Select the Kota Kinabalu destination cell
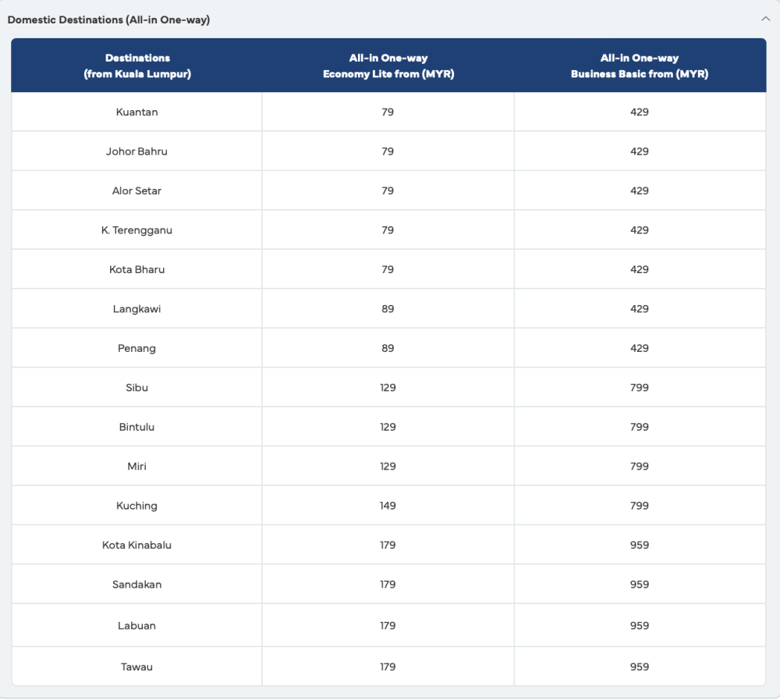The height and width of the screenshot is (700, 780). [137, 545]
